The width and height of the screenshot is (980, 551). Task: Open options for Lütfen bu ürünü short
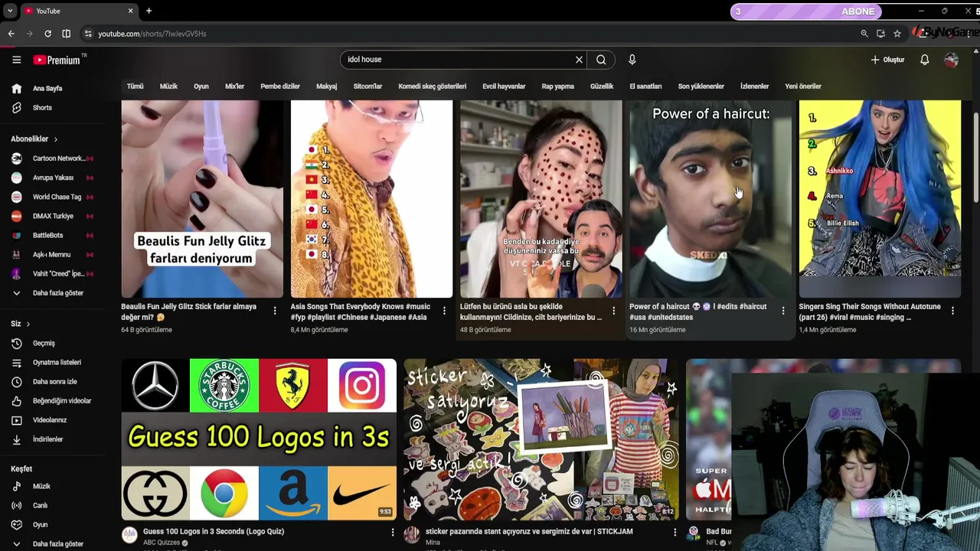(x=613, y=311)
